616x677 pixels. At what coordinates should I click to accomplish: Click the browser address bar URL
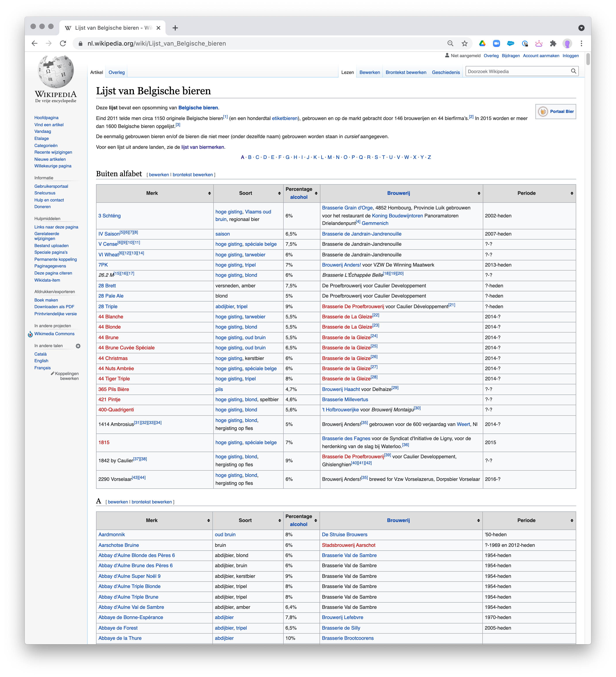157,43
